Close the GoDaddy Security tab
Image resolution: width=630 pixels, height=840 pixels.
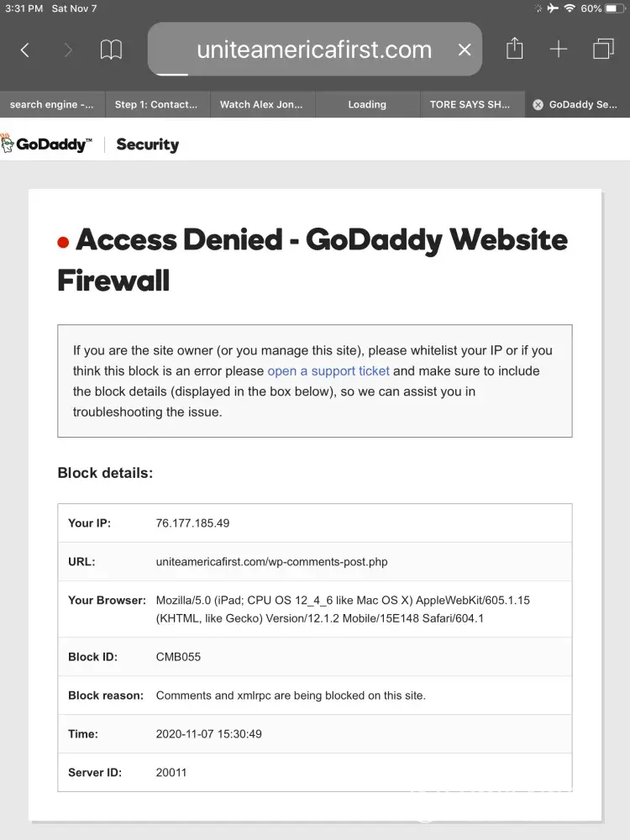538,105
